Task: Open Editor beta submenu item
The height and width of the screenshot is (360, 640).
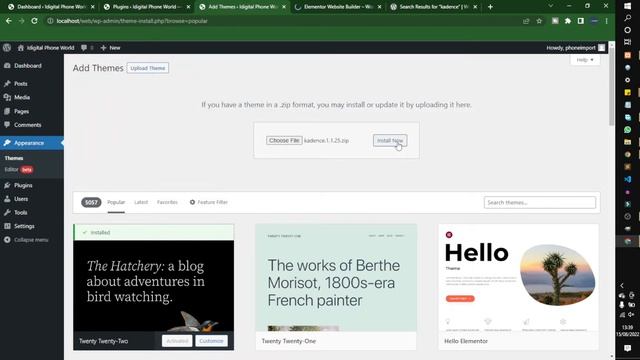Action: tap(19, 169)
